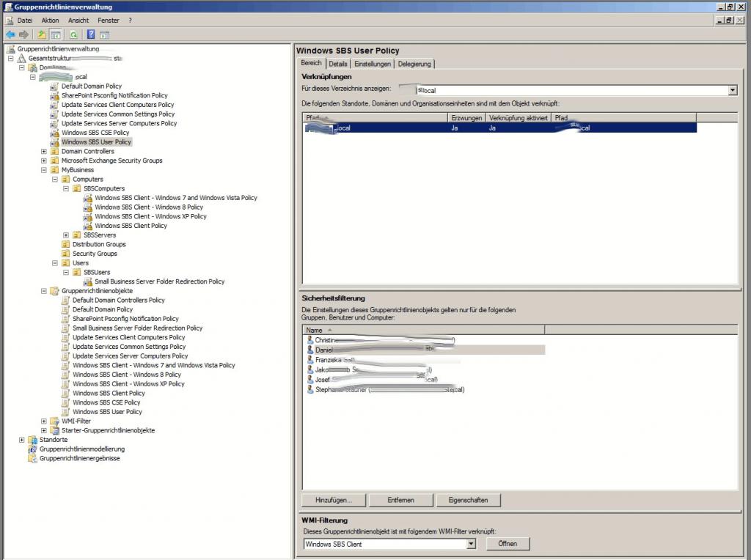Click the Distribution Groups OU icon
Screen dimensions: 751x560
[65, 244]
